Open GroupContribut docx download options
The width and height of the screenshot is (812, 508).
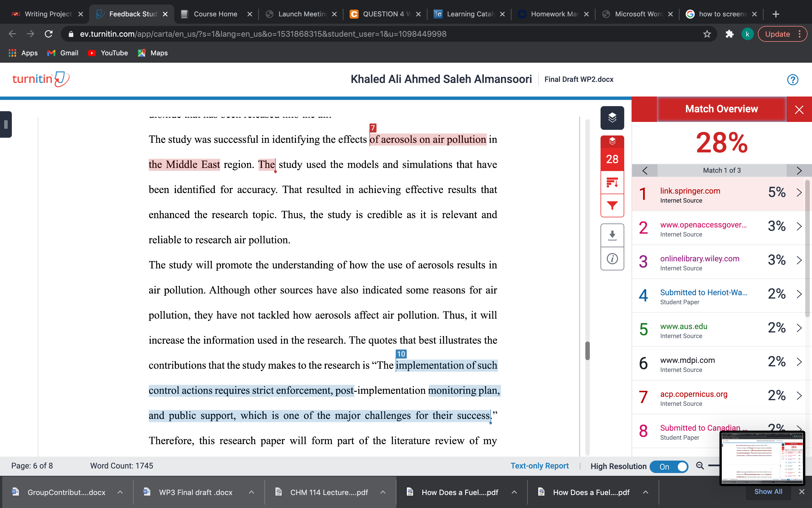click(x=120, y=492)
